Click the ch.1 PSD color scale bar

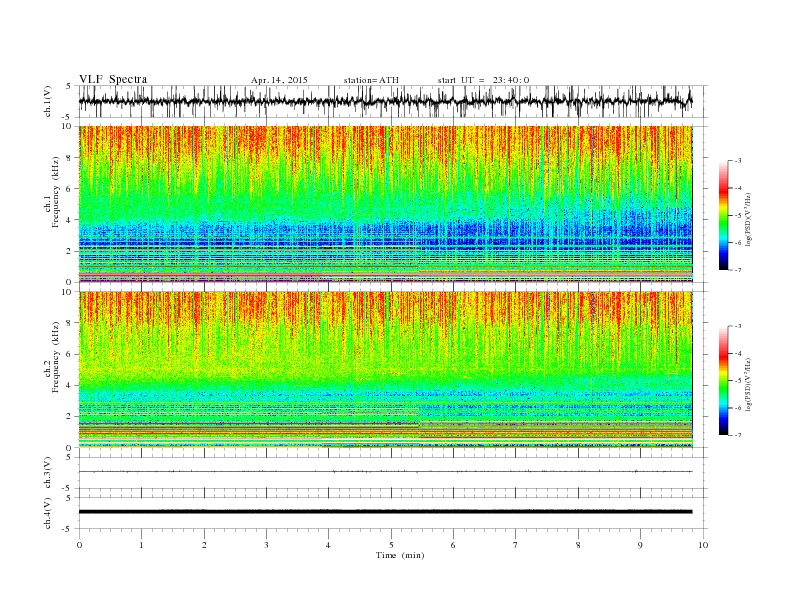coord(723,215)
